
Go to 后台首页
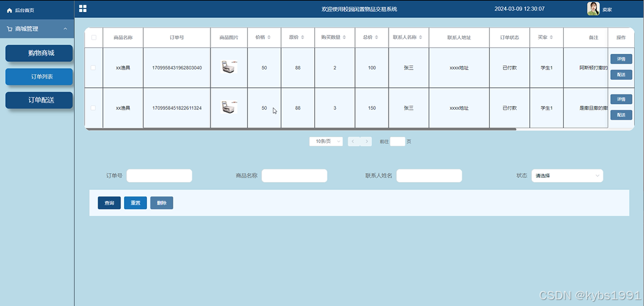point(24,10)
